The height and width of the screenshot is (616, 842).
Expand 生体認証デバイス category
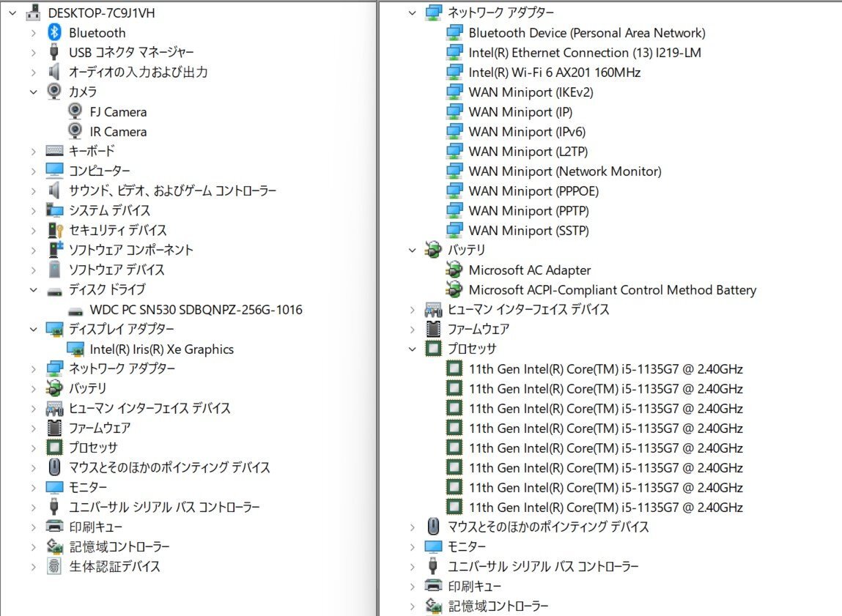tap(33, 567)
